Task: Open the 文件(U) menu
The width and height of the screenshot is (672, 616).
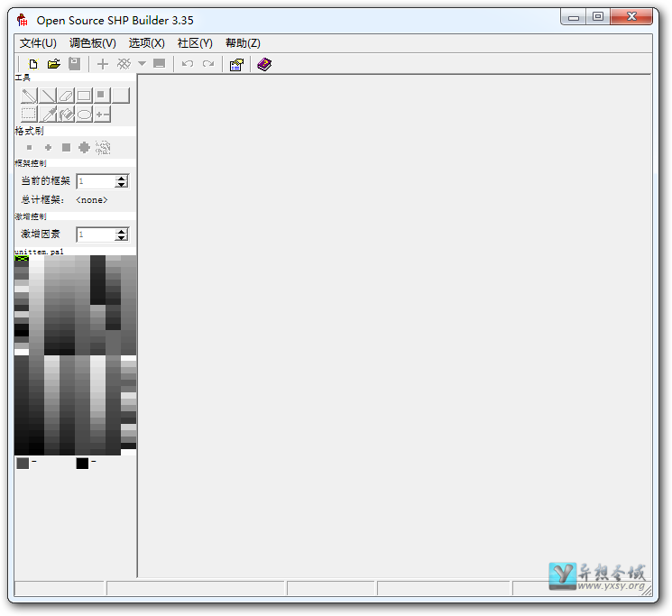Action: click(x=38, y=43)
